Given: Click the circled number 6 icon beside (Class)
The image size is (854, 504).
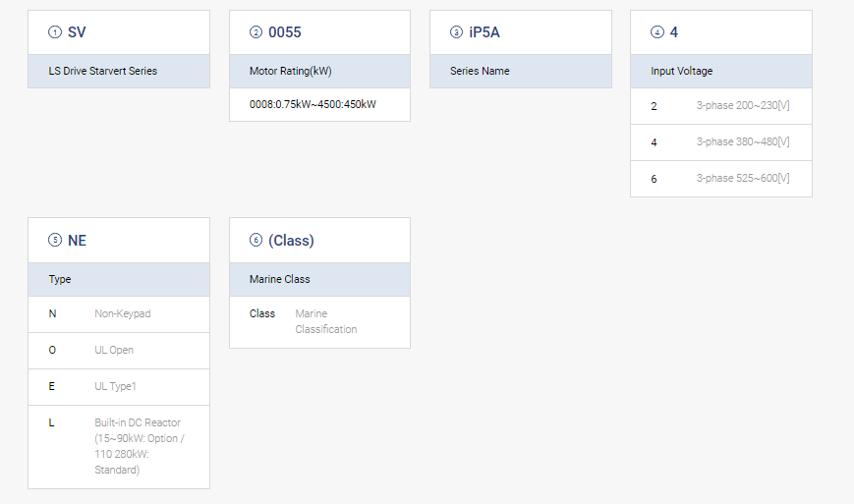Looking at the screenshot, I should (x=256, y=241).
